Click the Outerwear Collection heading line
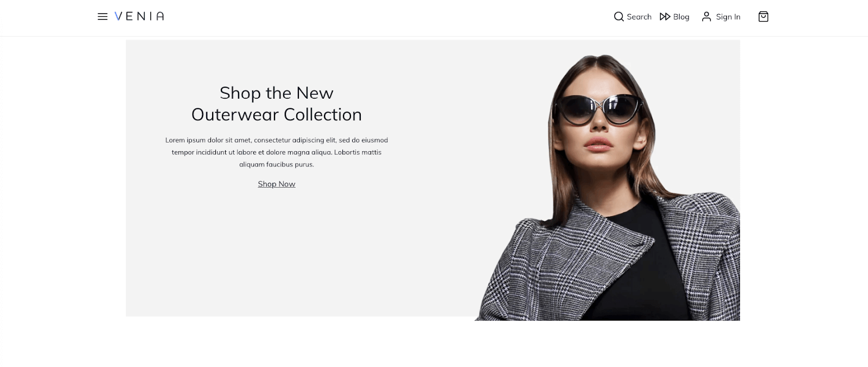This screenshot has height=367, width=868. tap(277, 114)
